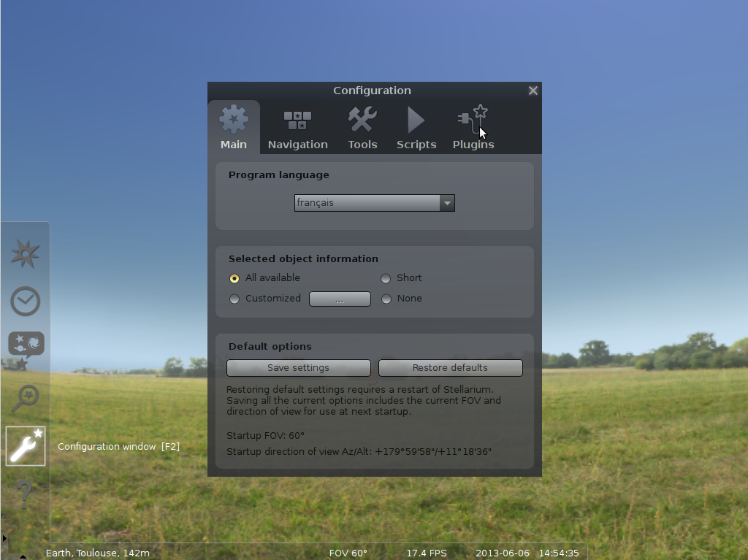
Task: Click the Selected object information heading
Action: point(303,258)
